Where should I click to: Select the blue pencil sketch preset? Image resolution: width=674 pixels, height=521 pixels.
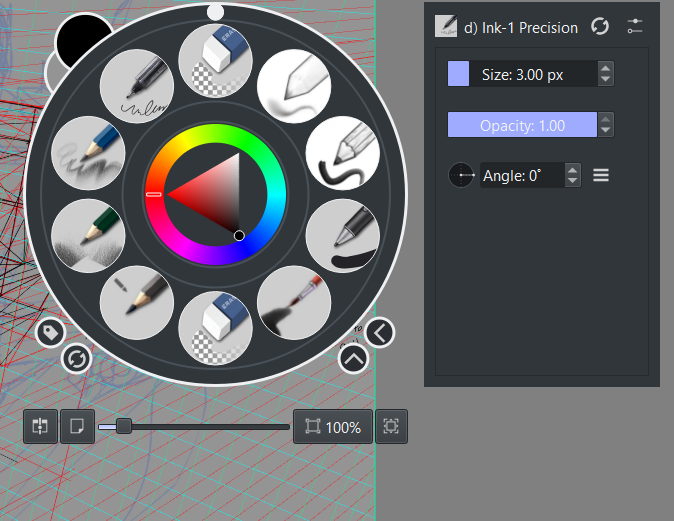[x=88, y=153]
